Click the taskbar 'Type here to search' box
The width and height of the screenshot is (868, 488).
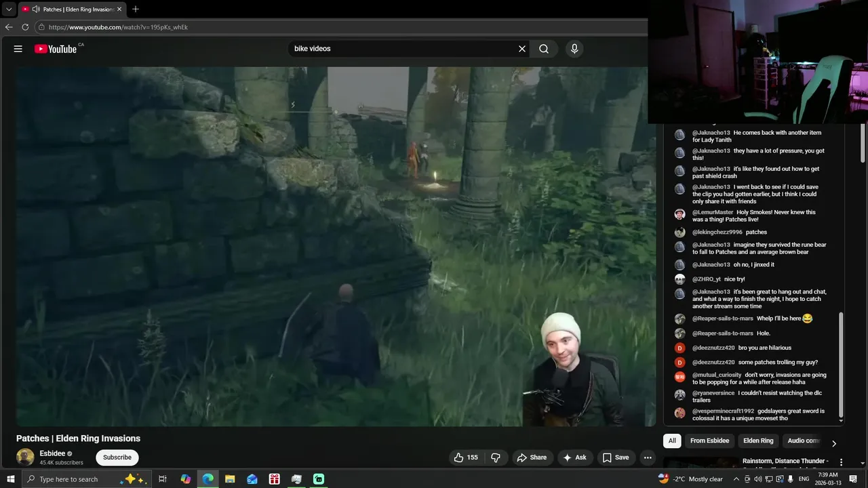tap(85, 479)
